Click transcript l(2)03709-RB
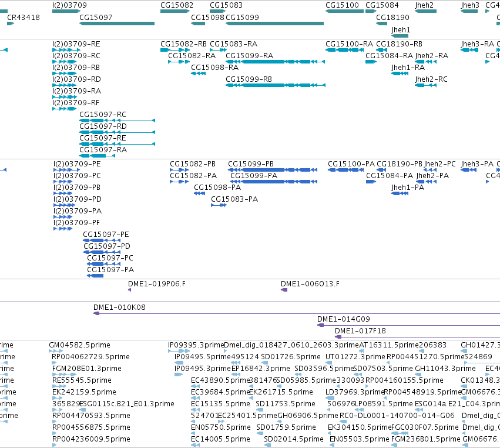 65,73
